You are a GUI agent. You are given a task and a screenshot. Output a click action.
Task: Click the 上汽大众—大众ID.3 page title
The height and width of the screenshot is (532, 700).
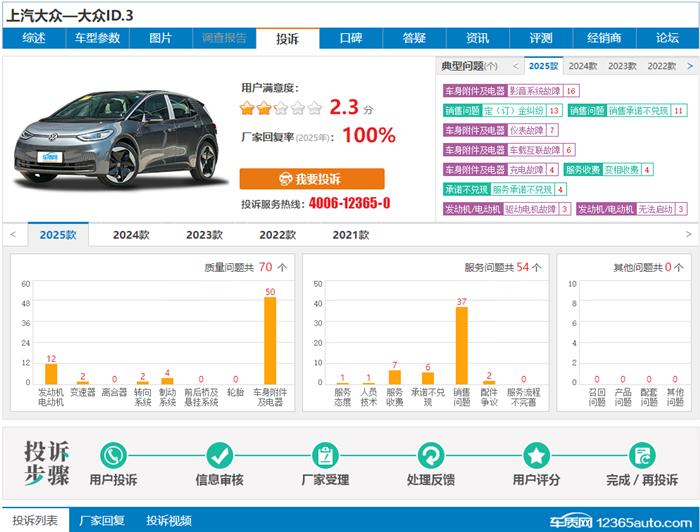point(70,16)
